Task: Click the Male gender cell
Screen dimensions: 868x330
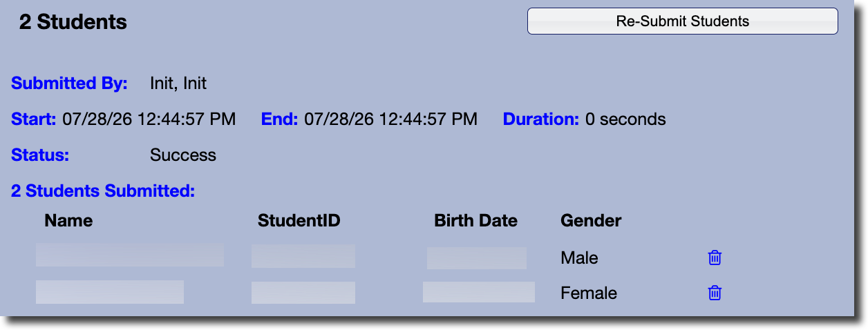Action: pos(579,258)
